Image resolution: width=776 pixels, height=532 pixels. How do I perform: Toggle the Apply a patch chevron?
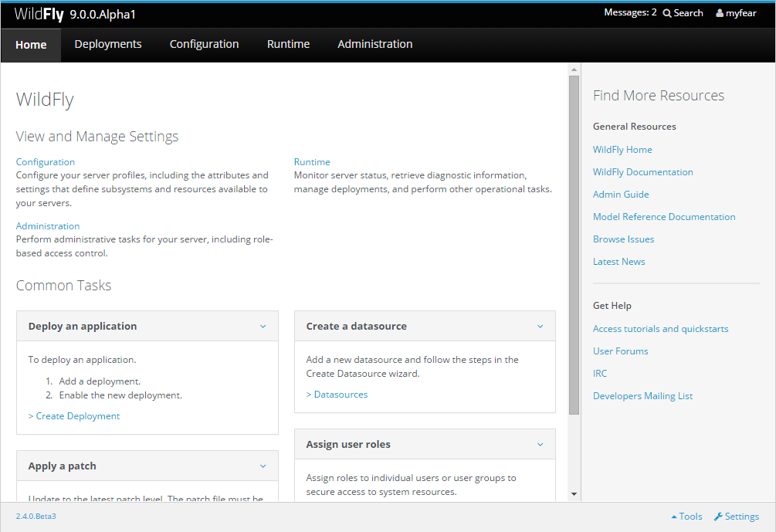coord(263,466)
